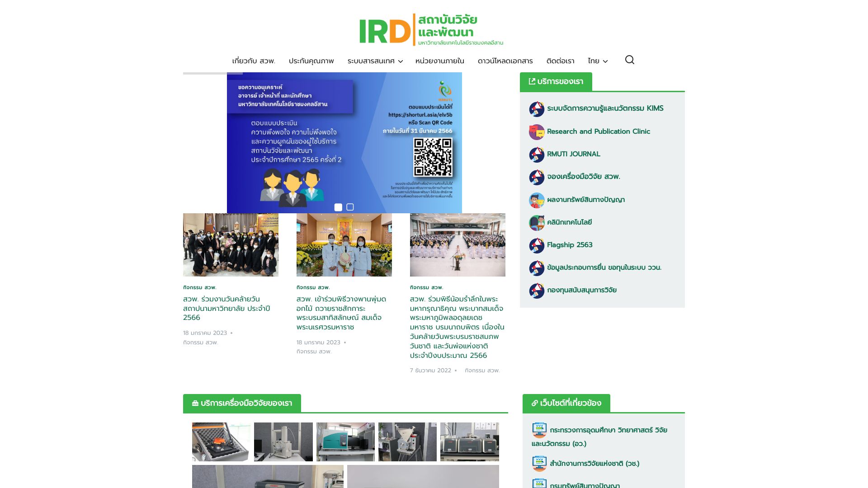
Task: Open กรมทรัพย์สินทางปัญญา link
Action: [x=585, y=485]
